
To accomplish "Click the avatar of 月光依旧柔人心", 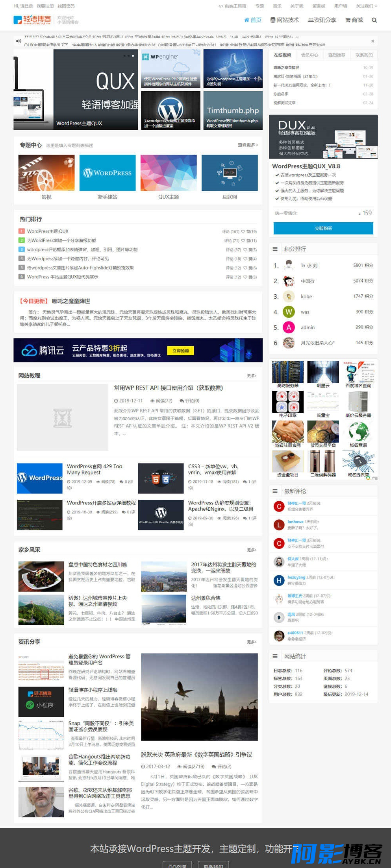I will click(x=289, y=343).
